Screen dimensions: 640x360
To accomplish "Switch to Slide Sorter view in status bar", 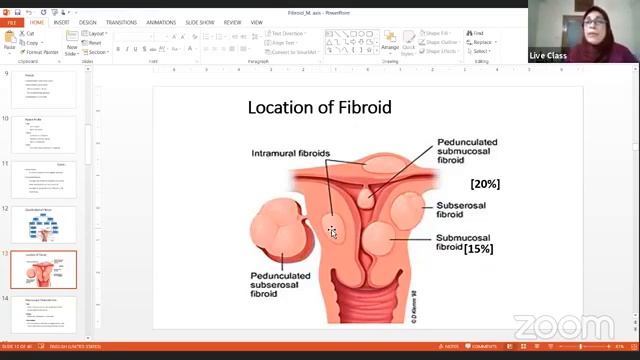I will click(x=523, y=347).
